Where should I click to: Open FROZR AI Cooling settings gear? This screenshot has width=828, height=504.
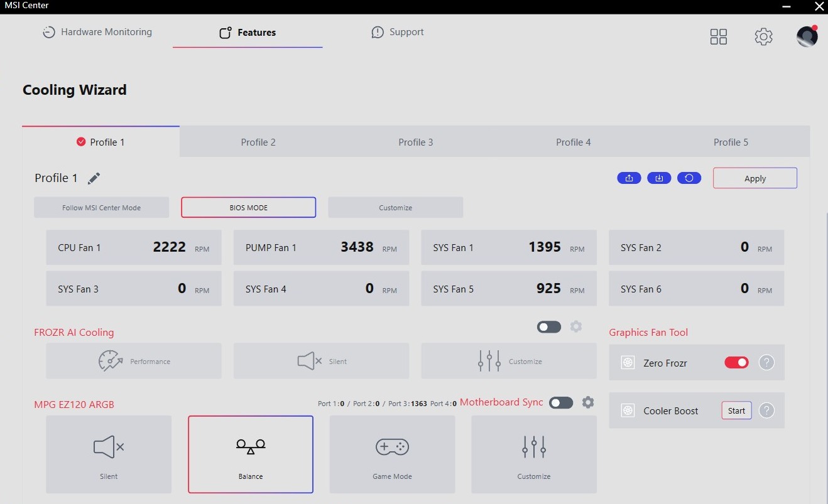(x=576, y=326)
